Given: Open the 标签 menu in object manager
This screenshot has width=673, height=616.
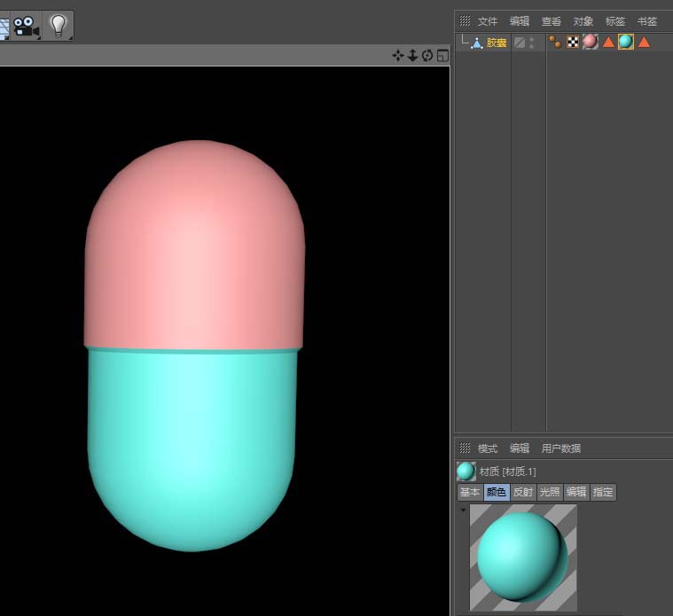Looking at the screenshot, I should point(615,21).
